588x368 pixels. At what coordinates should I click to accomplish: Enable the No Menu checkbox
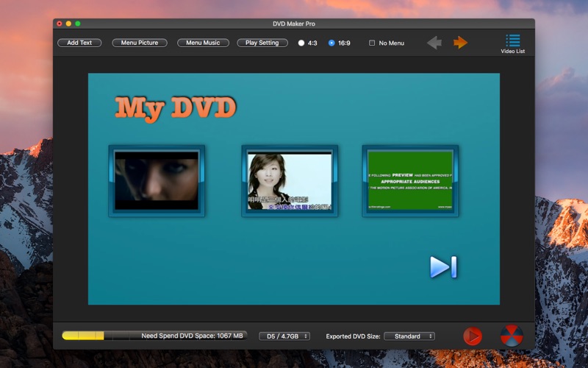[372, 43]
